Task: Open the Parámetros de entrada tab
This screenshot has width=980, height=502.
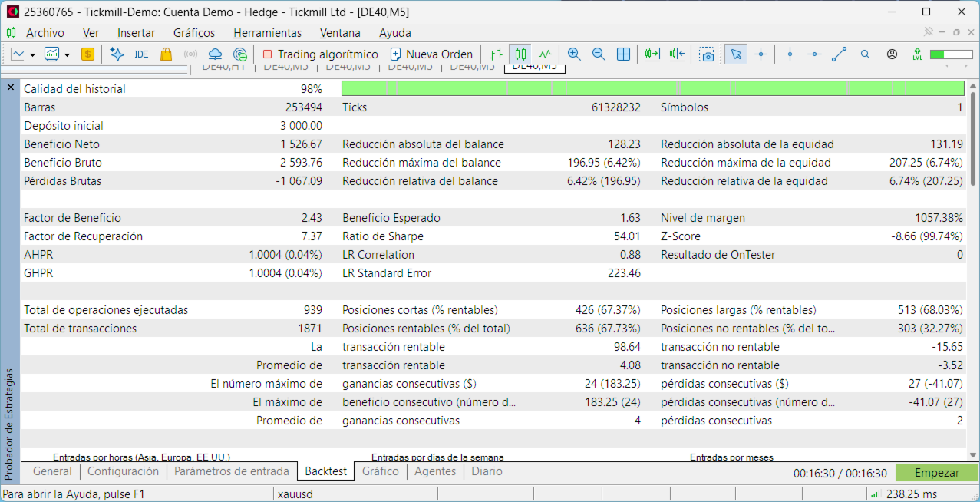Action: (232, 471)
